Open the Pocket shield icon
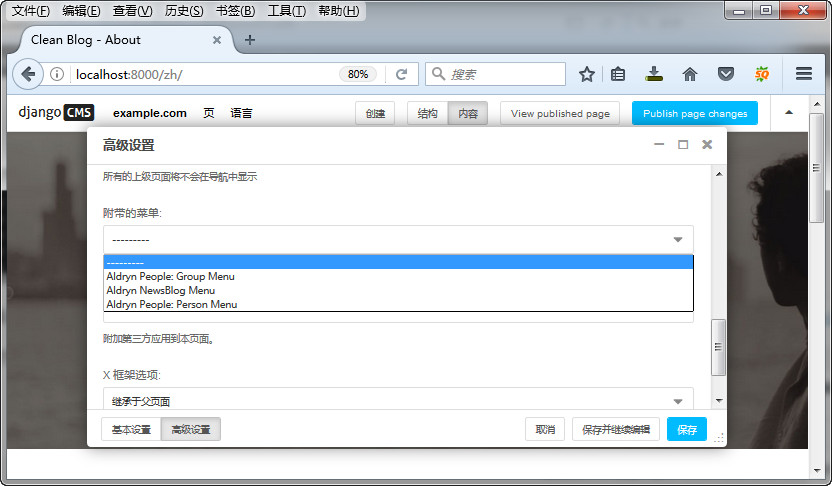832x486 pixels. click(725, 74)
